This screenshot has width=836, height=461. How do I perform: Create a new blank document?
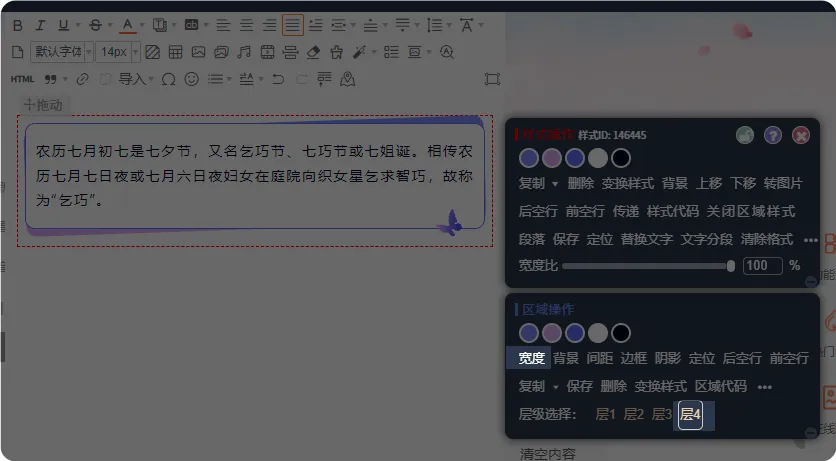[x=18, y=52]
